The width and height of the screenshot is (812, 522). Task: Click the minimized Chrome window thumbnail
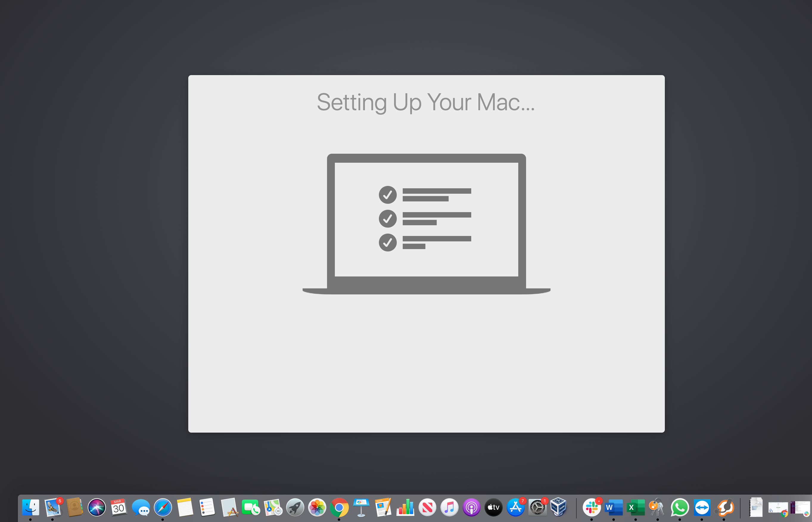(x=778, y=508)
